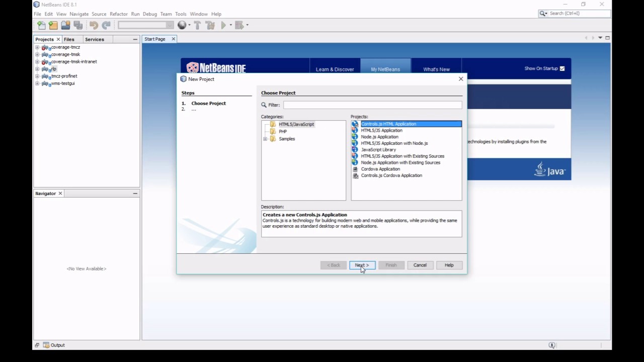
Task: Click the New Project toolbar icon
Action: [x=53, y=25]
